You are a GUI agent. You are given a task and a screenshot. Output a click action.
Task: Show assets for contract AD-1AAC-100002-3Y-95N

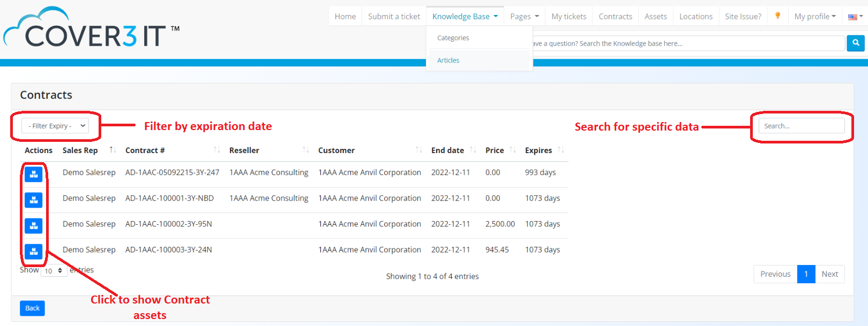point(33,226)
